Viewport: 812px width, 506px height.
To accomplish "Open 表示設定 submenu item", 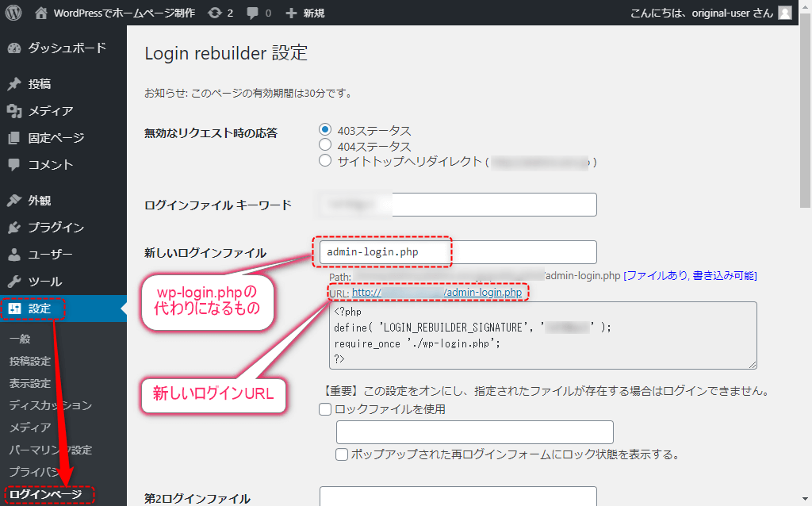I will pyautogui.click(x=30, y=383).
